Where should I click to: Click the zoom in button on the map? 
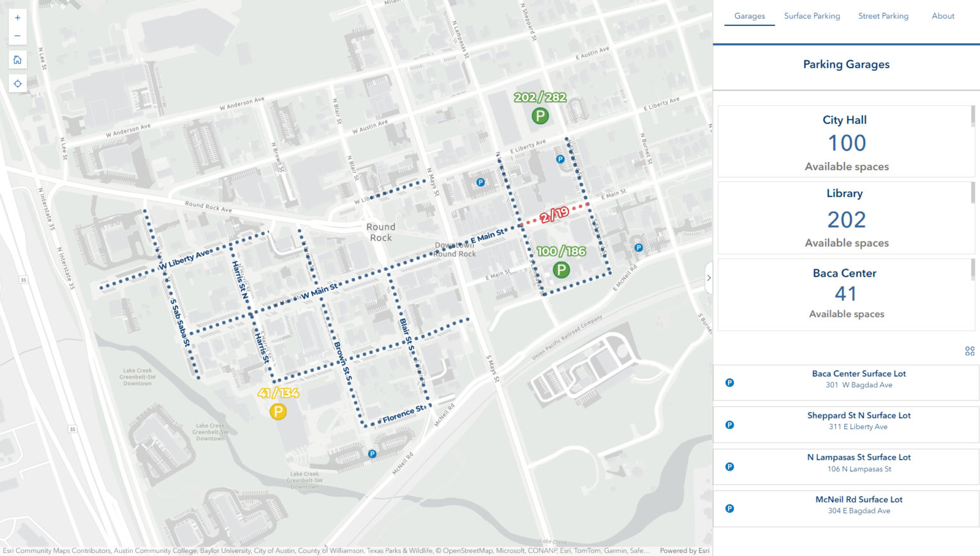point(17,17)
